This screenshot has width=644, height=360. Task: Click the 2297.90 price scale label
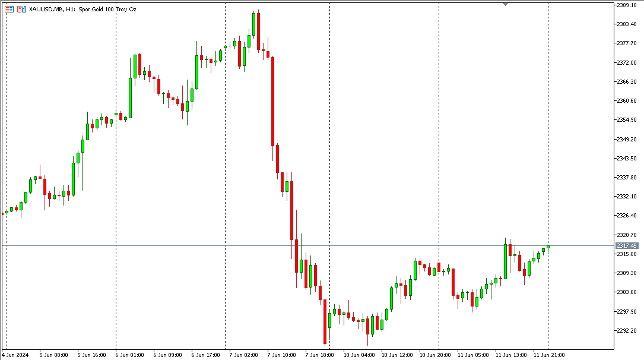pos(627,311)
